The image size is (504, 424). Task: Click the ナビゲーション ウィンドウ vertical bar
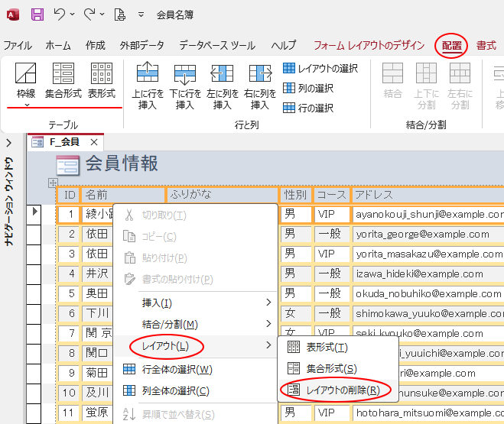(x=9, y=202)
